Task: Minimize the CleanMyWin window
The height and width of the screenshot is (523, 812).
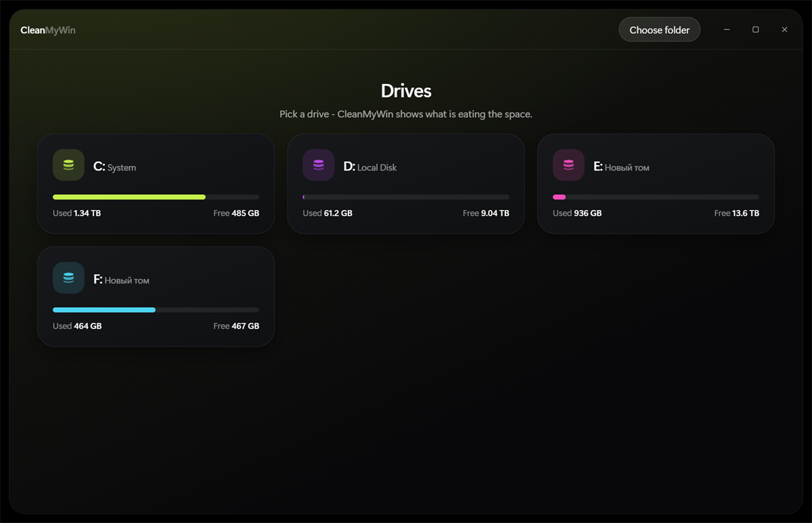Action: coord(726,30)
